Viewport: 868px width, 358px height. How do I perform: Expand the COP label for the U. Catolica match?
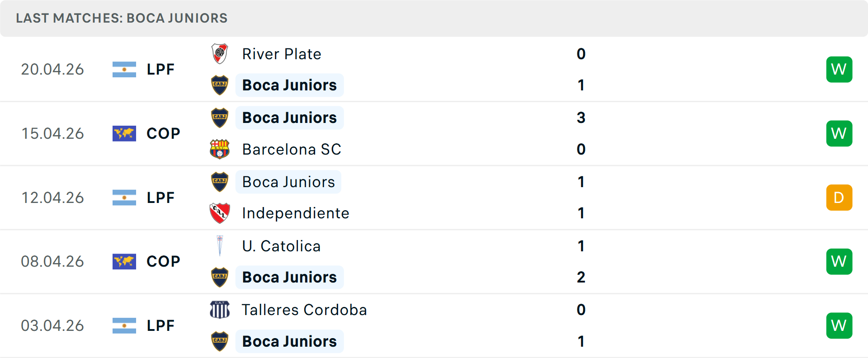[163, 261]
